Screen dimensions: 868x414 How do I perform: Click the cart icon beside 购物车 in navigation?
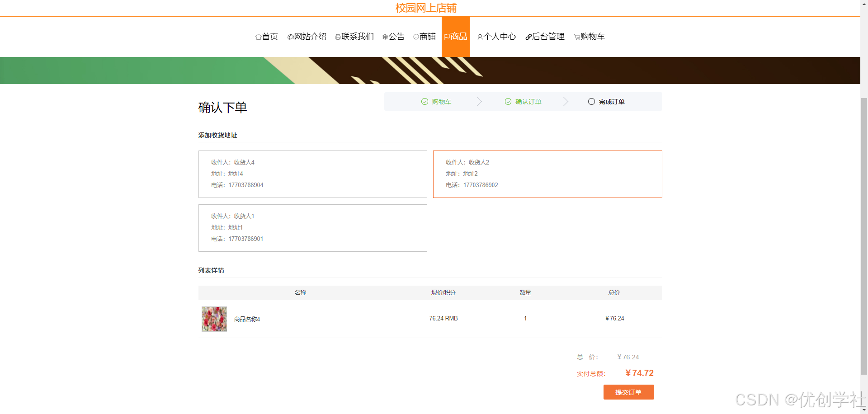(x=577, y=37)
